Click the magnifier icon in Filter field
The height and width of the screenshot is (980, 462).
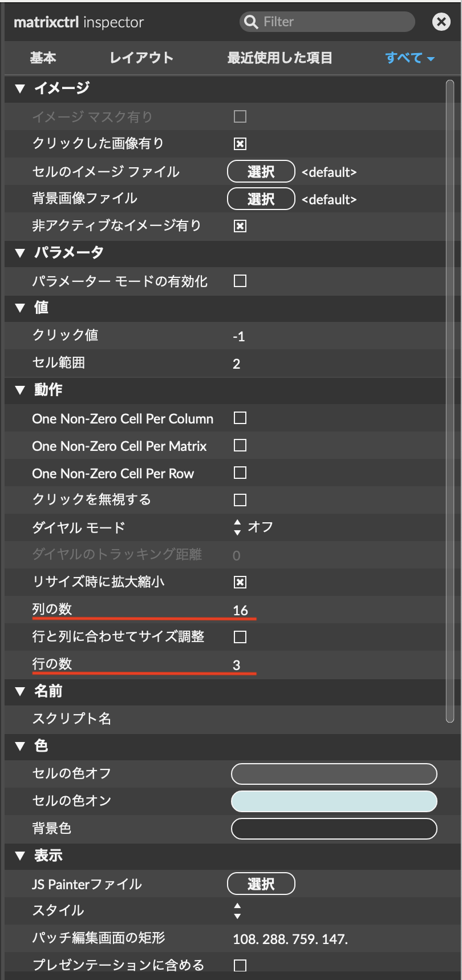pyautogui.click(x=250, y=22)
